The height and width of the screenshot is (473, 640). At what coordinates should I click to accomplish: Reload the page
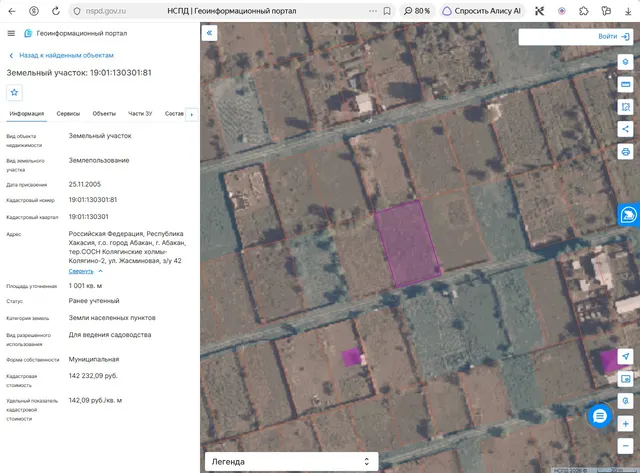click(56, 11)
